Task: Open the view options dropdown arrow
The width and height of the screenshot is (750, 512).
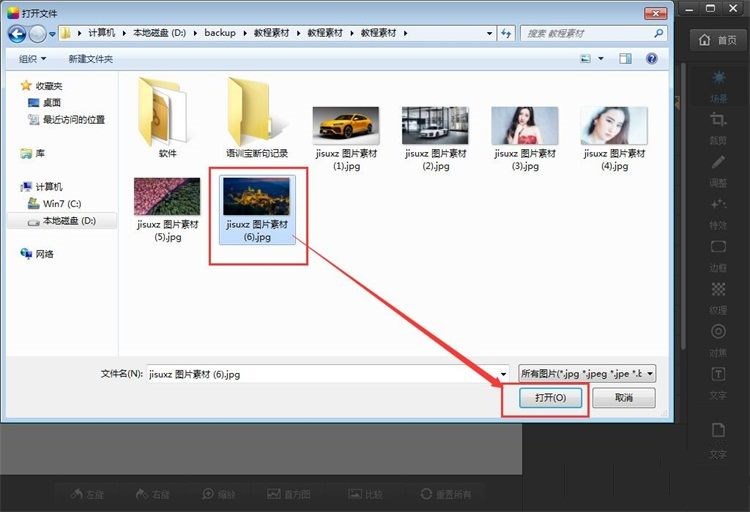Action: pos(601,59)
